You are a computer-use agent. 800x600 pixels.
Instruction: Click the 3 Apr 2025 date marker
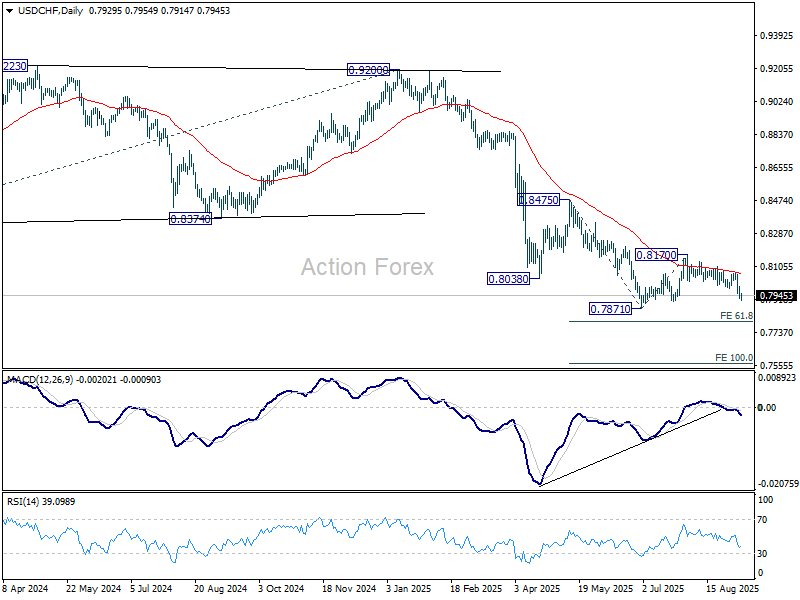pyautogui.click(x=535, y=590)
